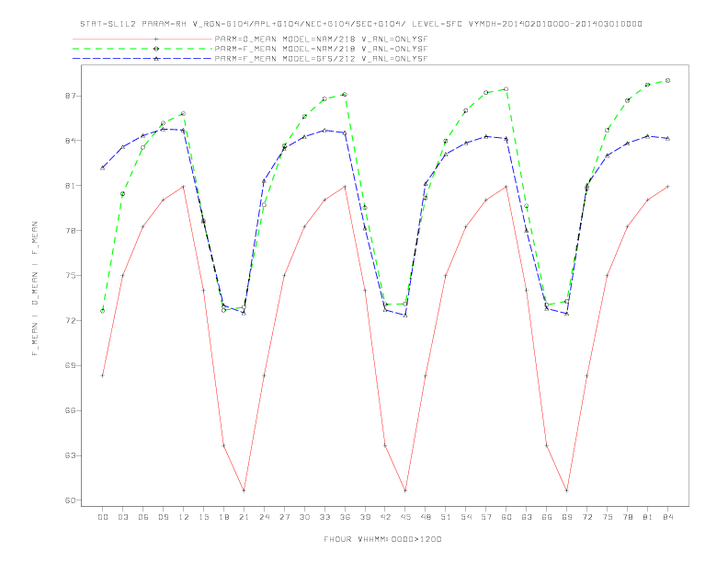
Task: Click x-axis tick label 51
Action: click(x=446, y=517)
